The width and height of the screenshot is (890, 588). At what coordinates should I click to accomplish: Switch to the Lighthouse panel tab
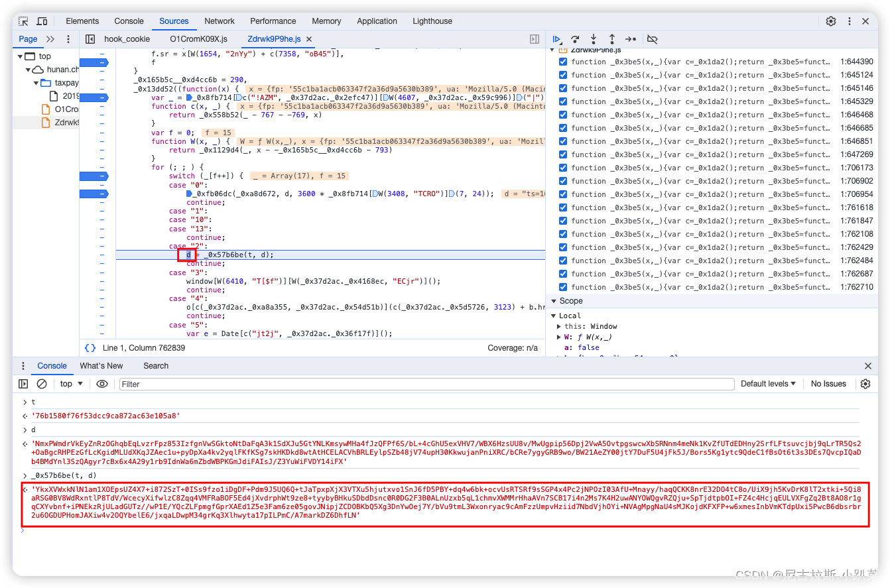(x=432, y=21)
